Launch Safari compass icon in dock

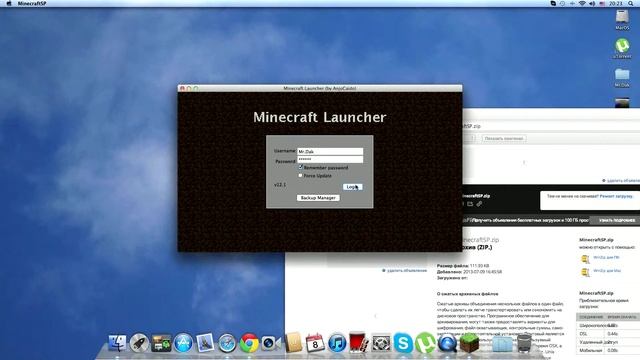coord(227,343)
